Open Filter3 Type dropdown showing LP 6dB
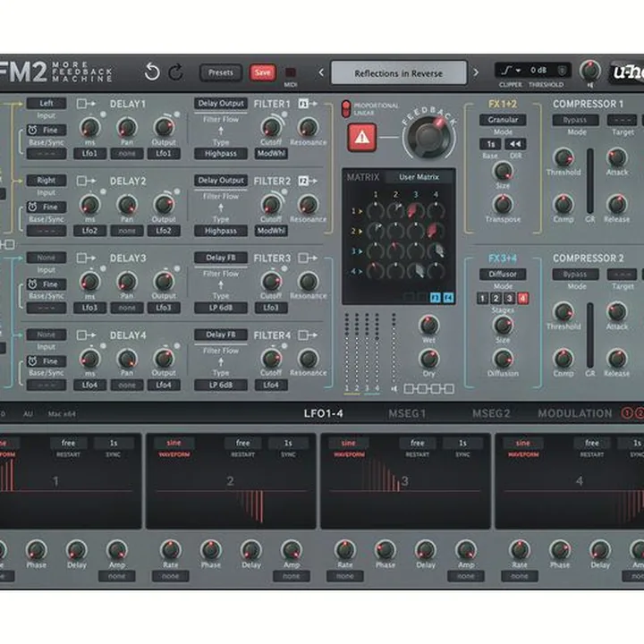This screenshot has height=644, width=644. pos(221,308)
